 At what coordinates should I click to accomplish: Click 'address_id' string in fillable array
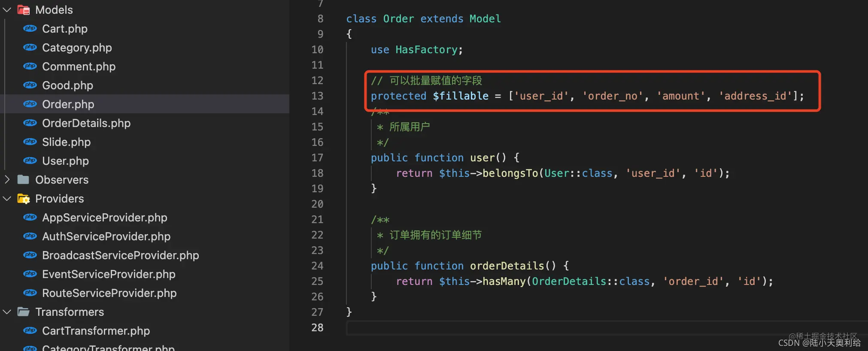click(x=755, y=96)
